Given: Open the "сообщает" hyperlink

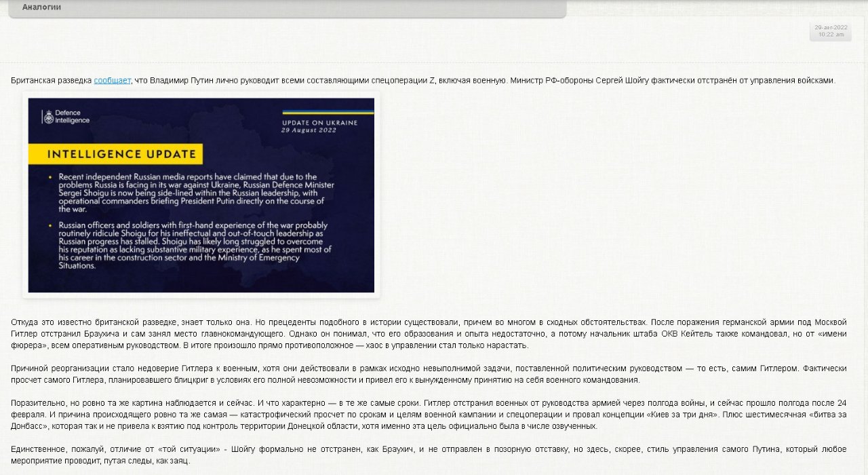Looking at the screenshot, I should tap(112, 80).
